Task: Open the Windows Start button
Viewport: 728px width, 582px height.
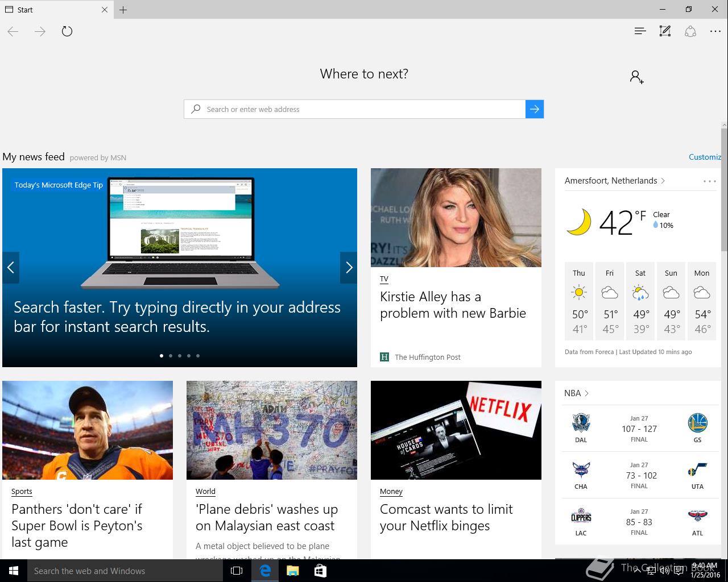Action: [x=14, y=571]
